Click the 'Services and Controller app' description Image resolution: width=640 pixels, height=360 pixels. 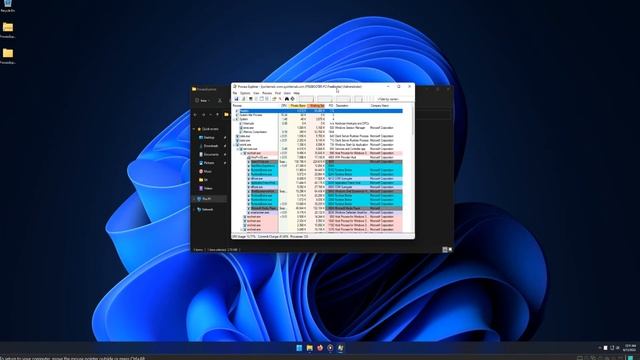click(351, 149)
